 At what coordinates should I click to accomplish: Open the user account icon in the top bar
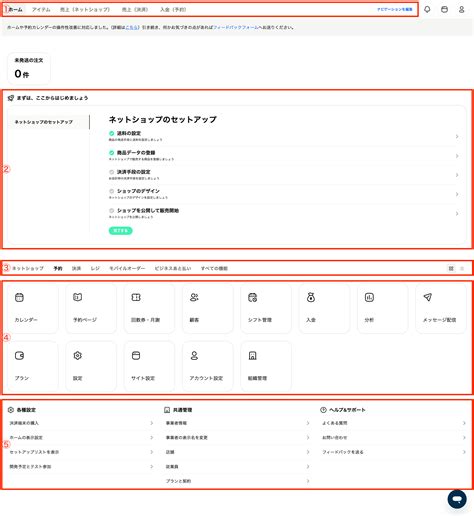[x=462, y=9]
